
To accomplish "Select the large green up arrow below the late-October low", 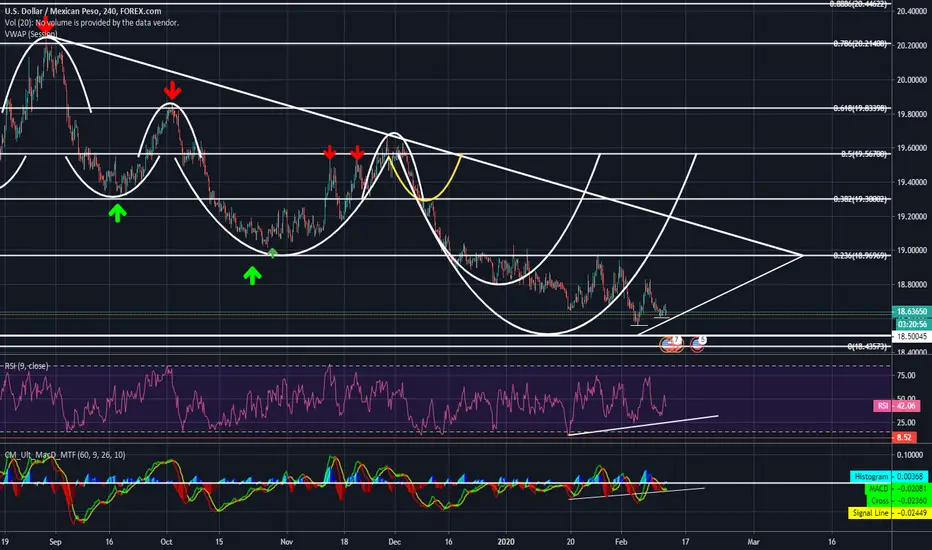I will (252, 275).
